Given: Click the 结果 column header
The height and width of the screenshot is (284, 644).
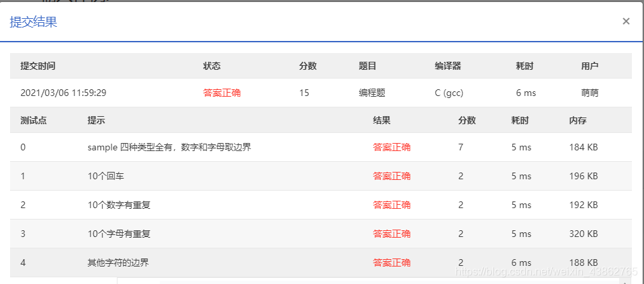Looking at the screenshot, I should (381, 120).
